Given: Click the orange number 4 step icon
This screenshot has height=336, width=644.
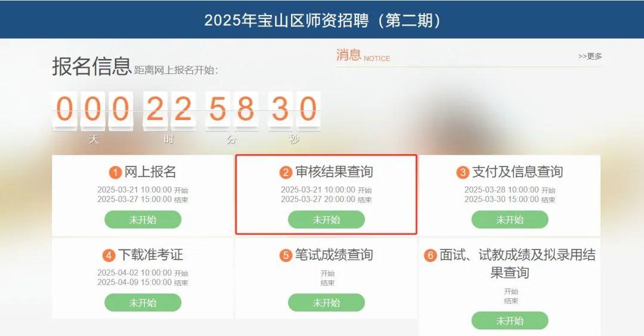Looking at the screenshot, I should click(109, 255).
